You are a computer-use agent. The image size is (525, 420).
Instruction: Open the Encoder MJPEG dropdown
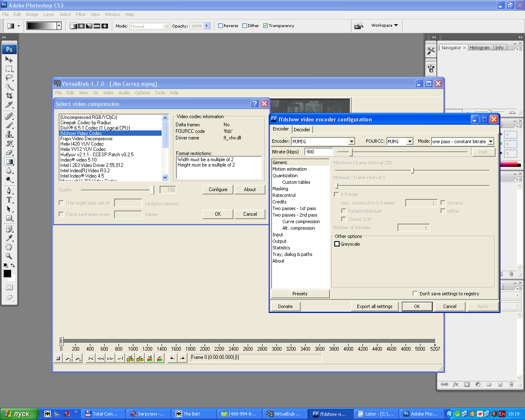pos(352,142)
